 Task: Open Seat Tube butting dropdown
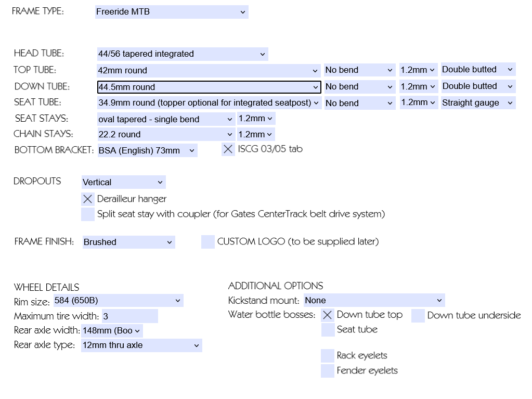pos(477,103)
